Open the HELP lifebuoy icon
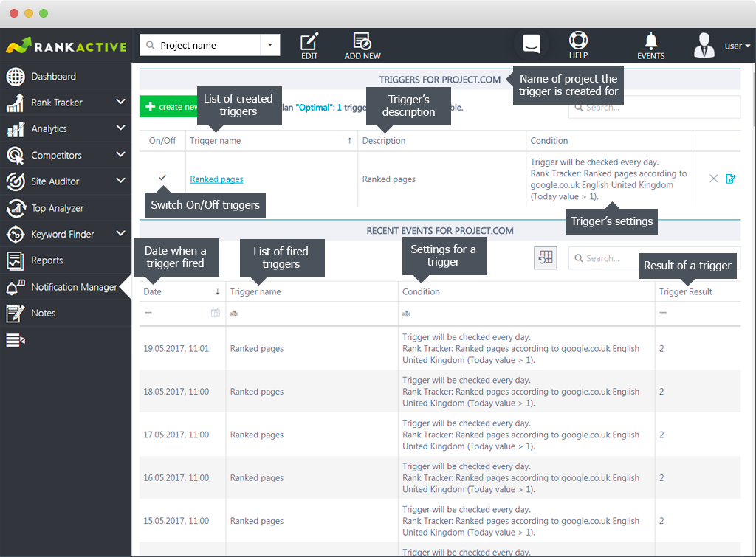The height and width of the screenshot is (557, 756). coord(578,45)
